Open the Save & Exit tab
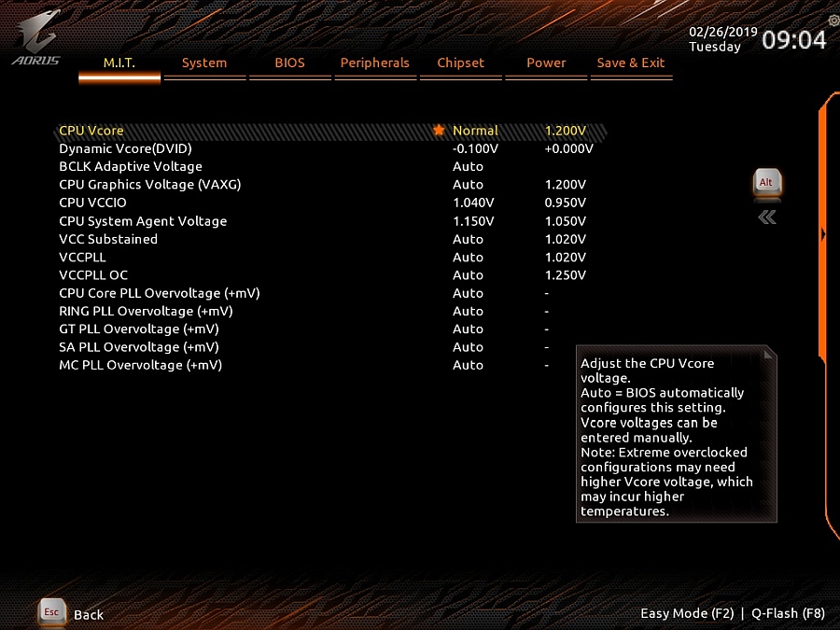Viewport: 840px width, 630px height. 631,63
